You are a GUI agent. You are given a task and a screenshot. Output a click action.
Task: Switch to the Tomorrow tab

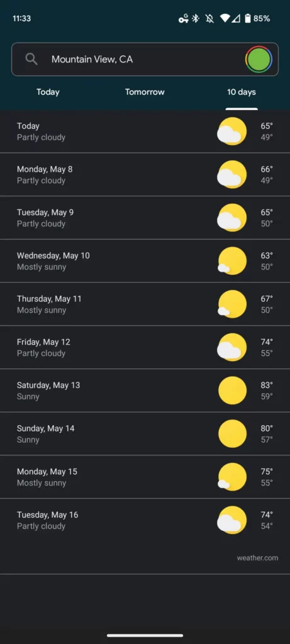pos(145,92)
